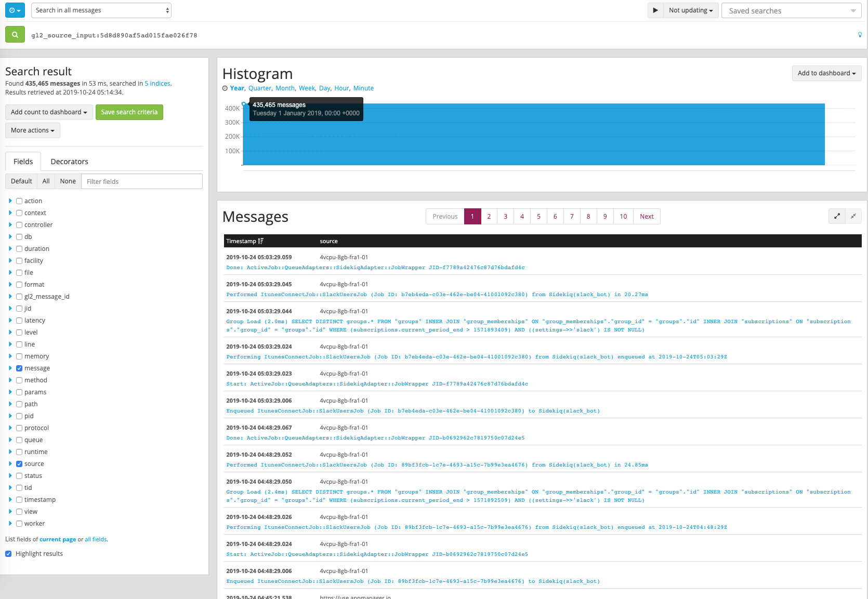This screenshot has height=599, width=868.
Task: Switch to the Decorators tab
Action: (69, 161)
